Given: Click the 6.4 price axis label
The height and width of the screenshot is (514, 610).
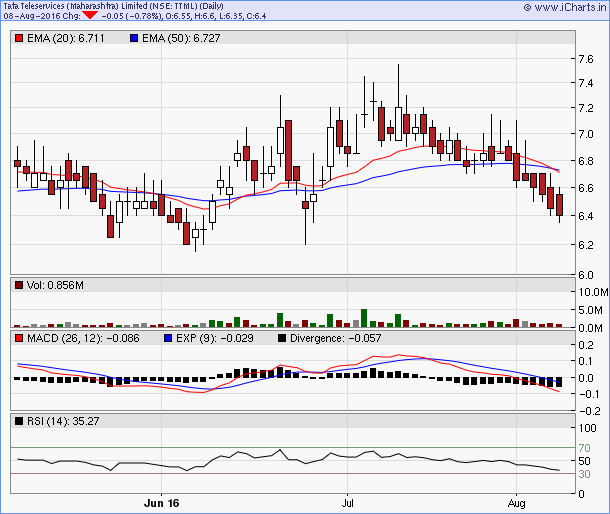Looking at the screenshot, I should 585,216.
